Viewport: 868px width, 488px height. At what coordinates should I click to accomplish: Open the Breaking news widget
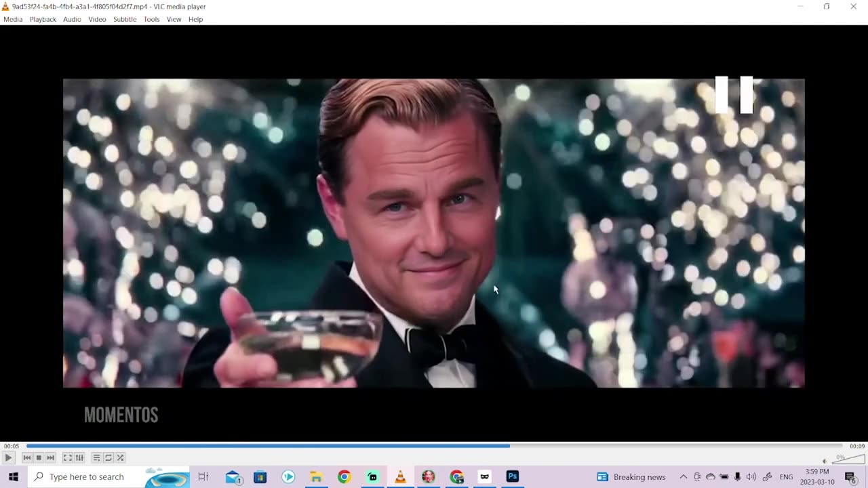point(631,476)
